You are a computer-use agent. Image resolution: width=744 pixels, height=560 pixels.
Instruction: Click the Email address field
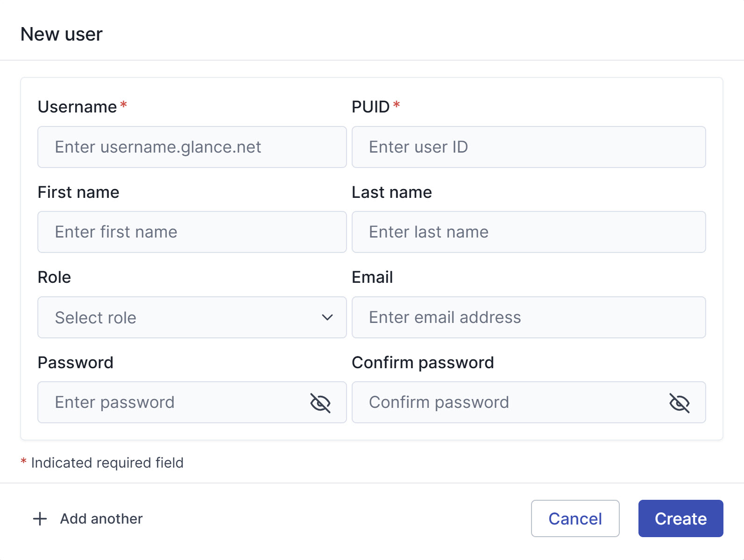529,317
